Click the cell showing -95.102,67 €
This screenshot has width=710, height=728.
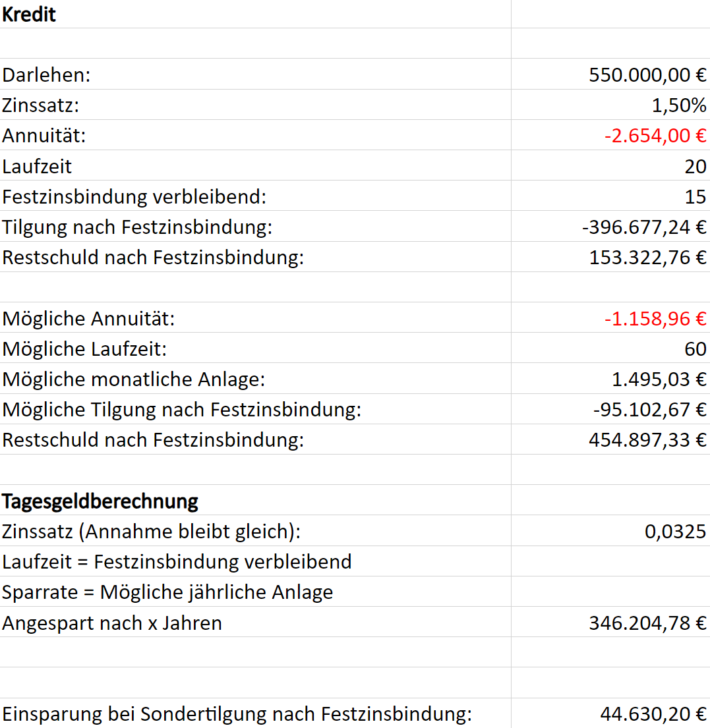click(649, 410)
